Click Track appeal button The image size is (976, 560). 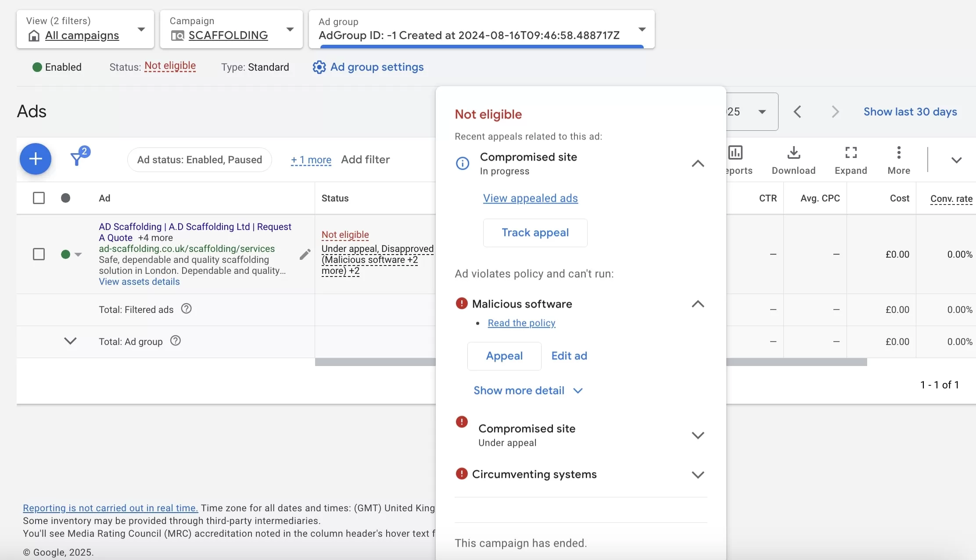coord(535,233)
